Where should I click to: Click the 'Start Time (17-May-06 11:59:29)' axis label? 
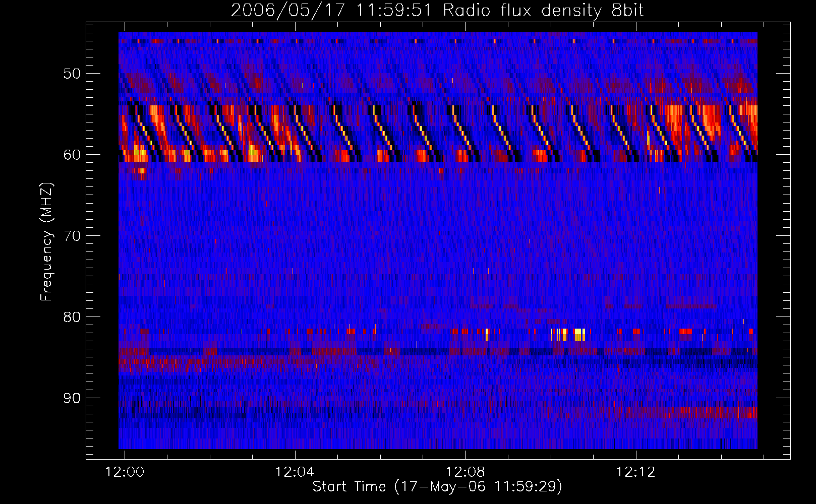tap(437, 487)
